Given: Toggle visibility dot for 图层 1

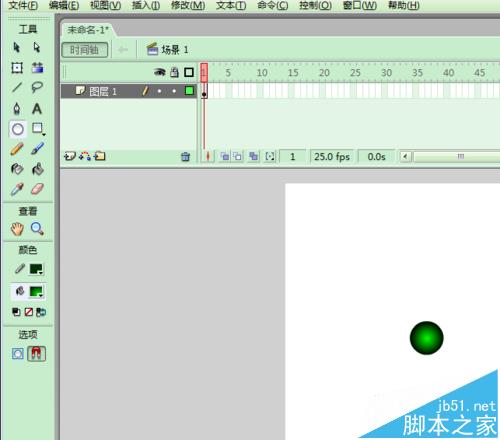Looking at the screenshot, I should point(159,91).
